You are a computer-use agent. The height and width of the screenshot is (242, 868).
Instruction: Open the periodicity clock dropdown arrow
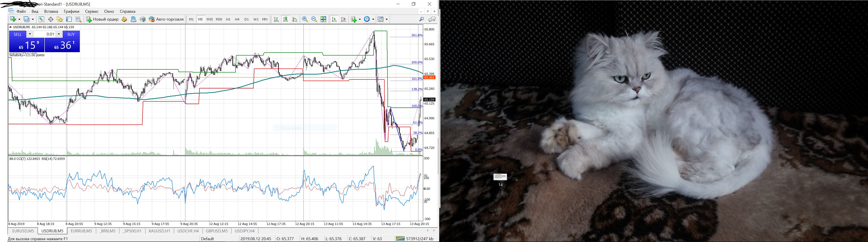(373, 19)
